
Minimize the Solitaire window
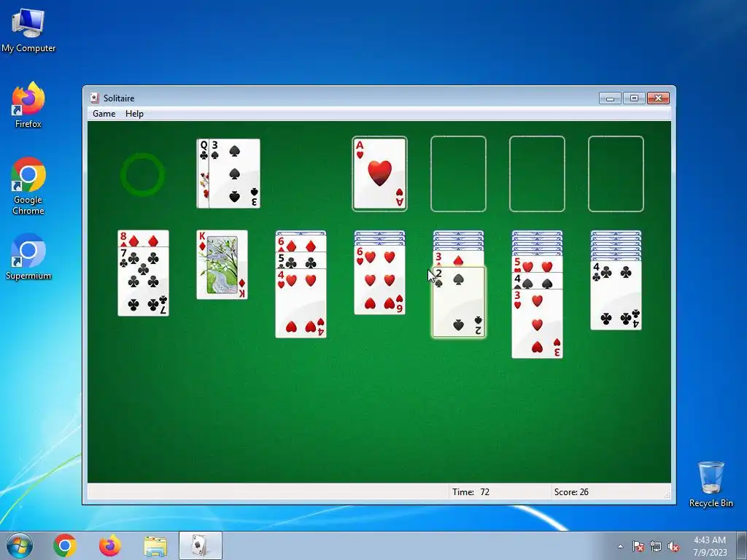[611, 98]
